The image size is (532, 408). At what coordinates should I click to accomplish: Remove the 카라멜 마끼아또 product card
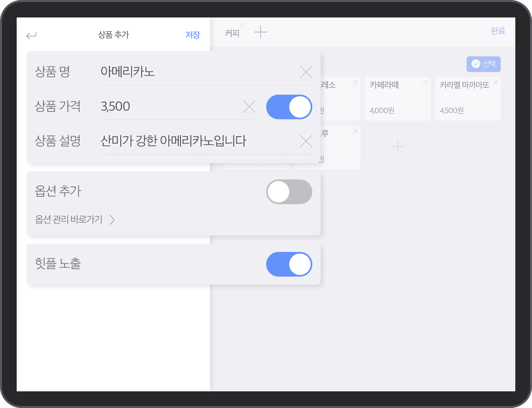click(495, 82)
